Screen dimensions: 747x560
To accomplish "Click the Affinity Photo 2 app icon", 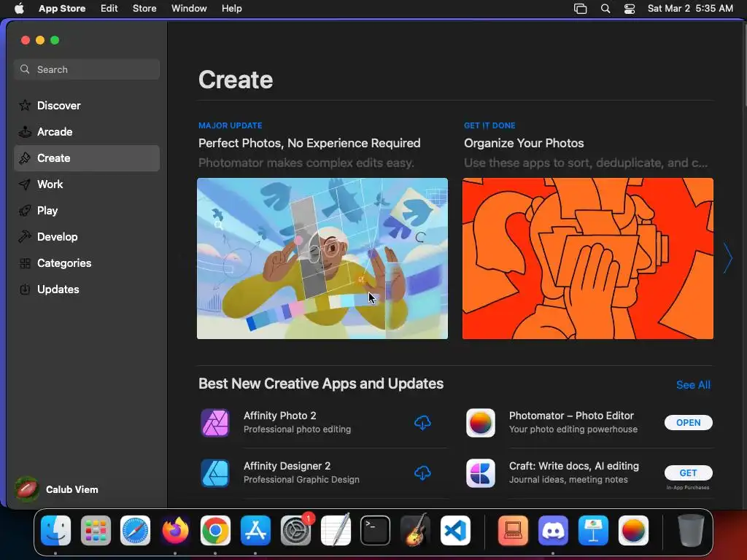I will point(215,422).
